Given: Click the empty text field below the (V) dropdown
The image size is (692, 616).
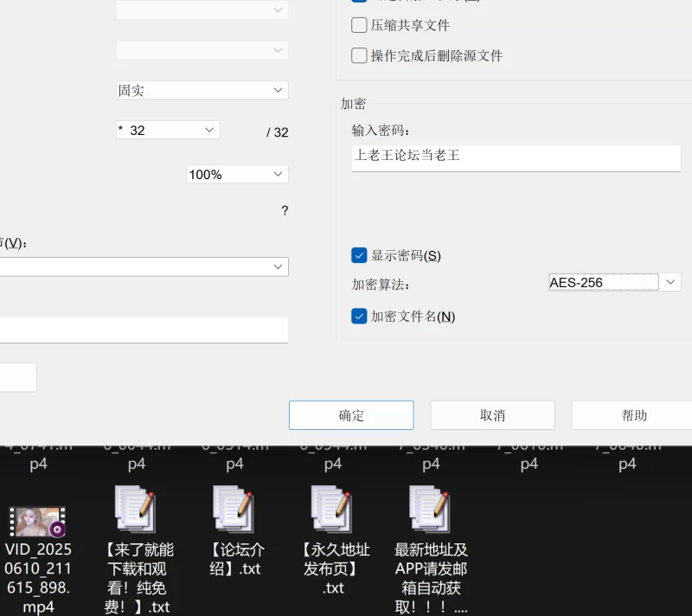Looking at the screenshot, I should pyautogui.click(x=144, y=330).
